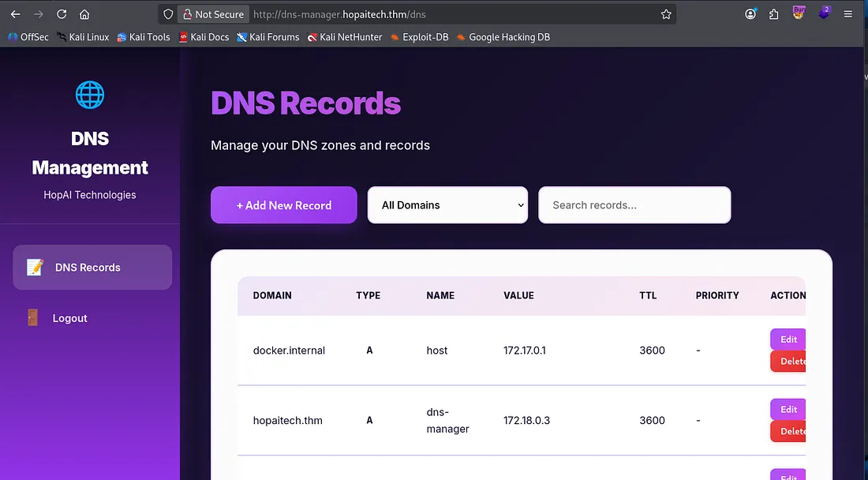
Task: Open the extensions puzzle icon
Action: pyautogui.click(x=774, y=14)
